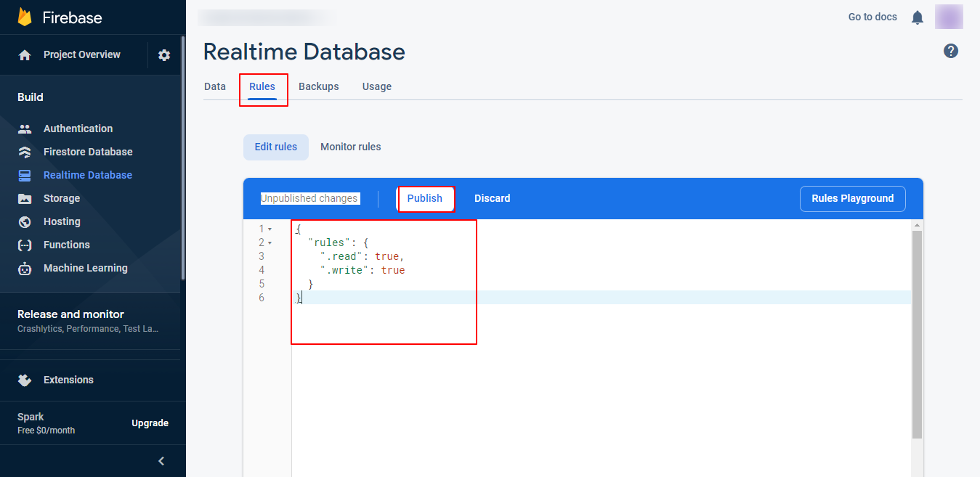Open Hosting in sidebar

(62, 221)
